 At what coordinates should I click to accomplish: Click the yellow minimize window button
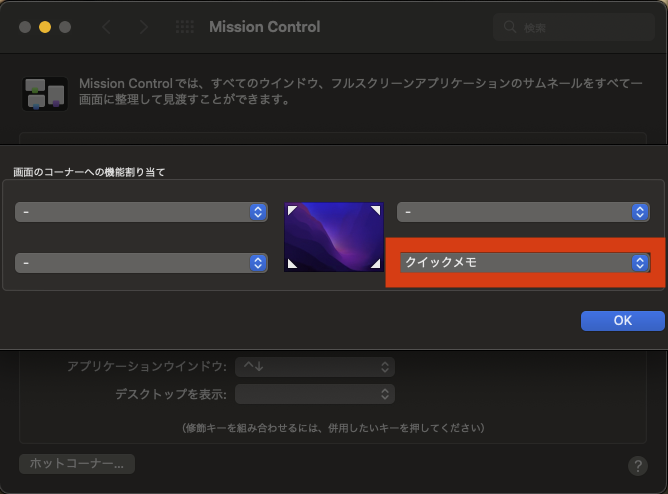coord(45,27)
